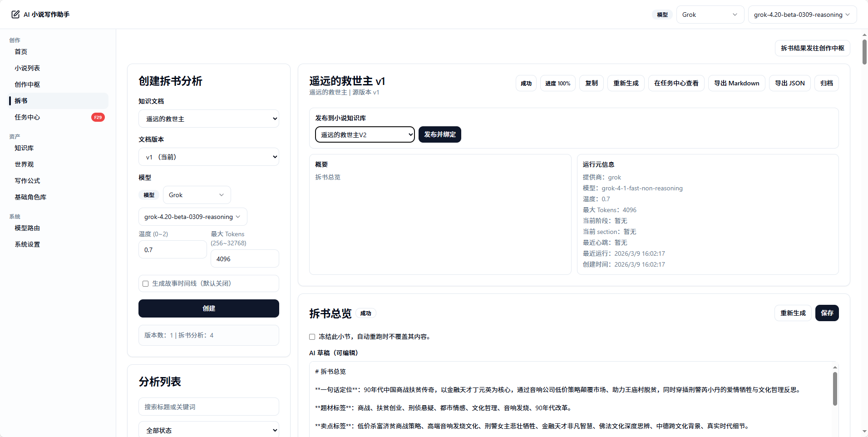Open the 遥远的救世主V2 knowledge base selector

(x=364, y=134)
